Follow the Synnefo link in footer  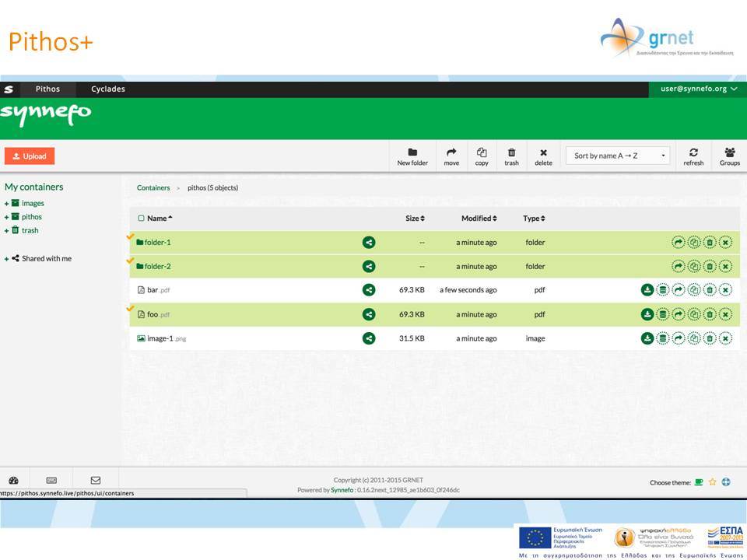(x=342, y=490)
